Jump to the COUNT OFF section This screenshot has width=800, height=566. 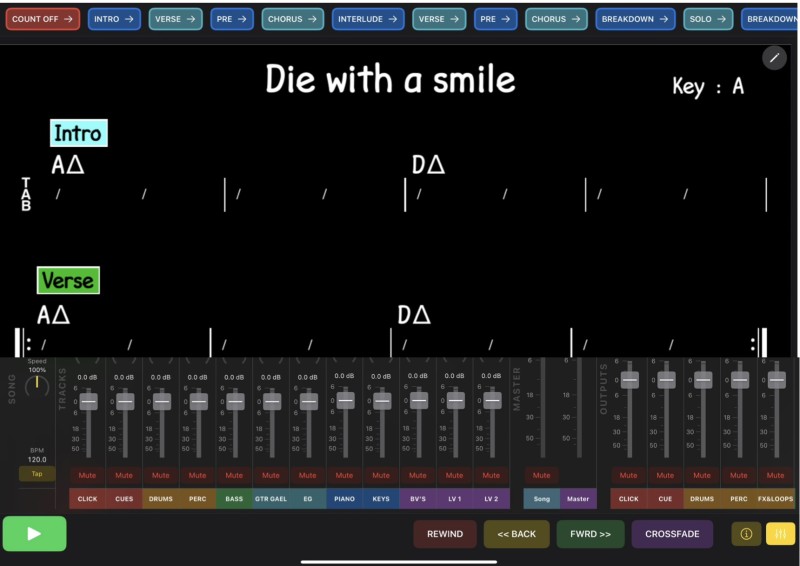click(x=42, y=19)
